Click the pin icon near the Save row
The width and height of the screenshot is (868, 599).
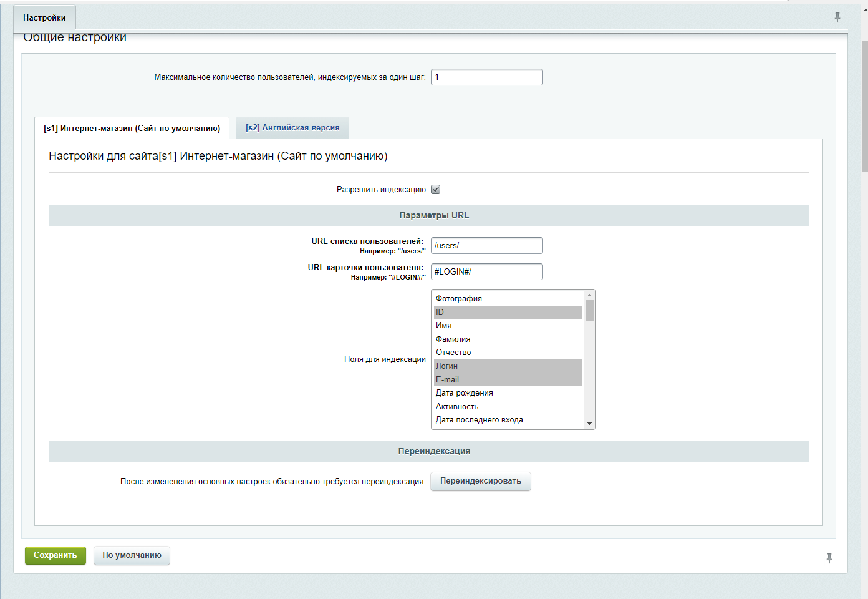pos(829,558)
